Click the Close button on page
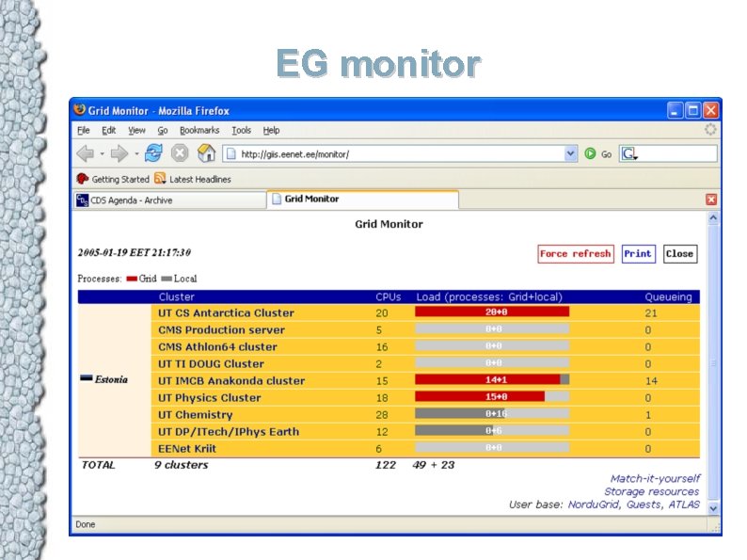This screenshot has height=560, width=747. coord(679,253)
